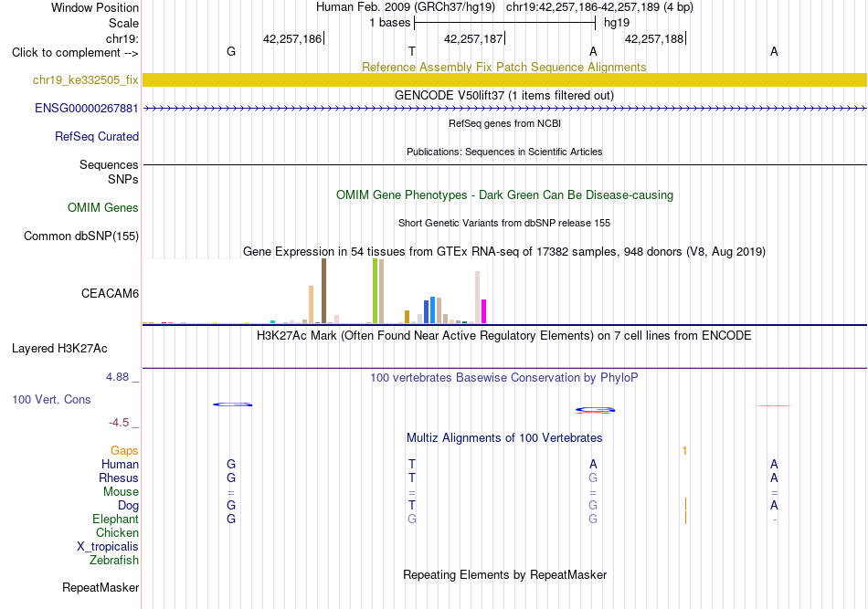Image resolution: width=868 pixels, height=609 pixels.
Task: Click the Rhesus species label
Action: [119, 478]
